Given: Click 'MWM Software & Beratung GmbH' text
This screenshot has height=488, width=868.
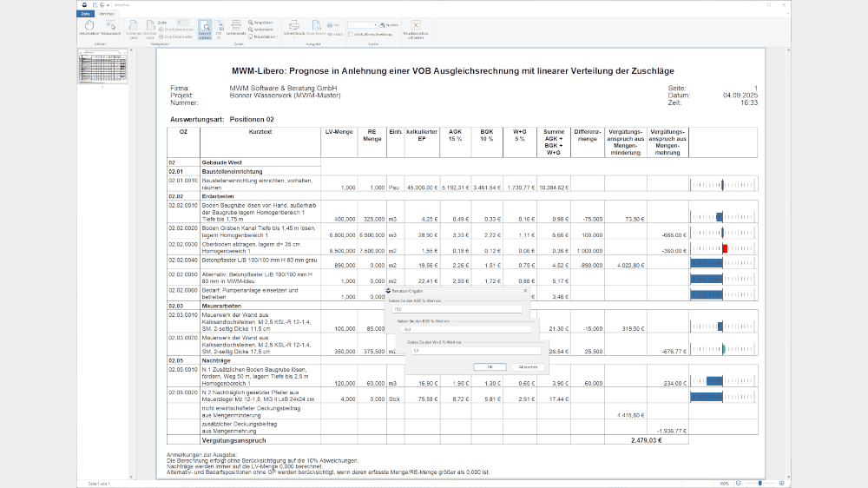Looking at the screenshot, I should point(284,88).
